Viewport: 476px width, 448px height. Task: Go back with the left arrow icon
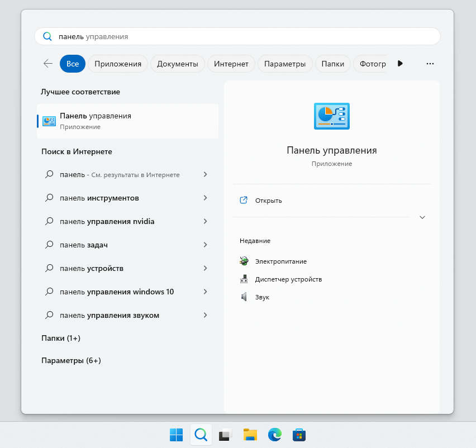pos(48,64)
